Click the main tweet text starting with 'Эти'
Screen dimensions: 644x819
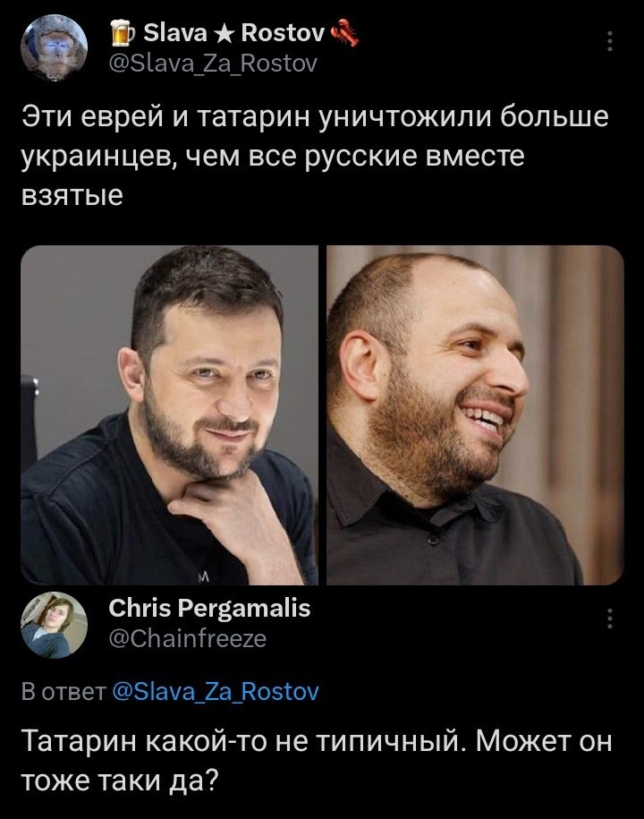(315, 157)
